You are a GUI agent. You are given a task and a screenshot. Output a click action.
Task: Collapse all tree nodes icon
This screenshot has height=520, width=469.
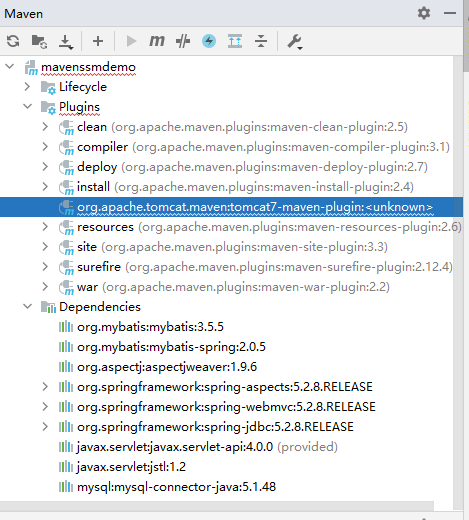pos(261,41)
